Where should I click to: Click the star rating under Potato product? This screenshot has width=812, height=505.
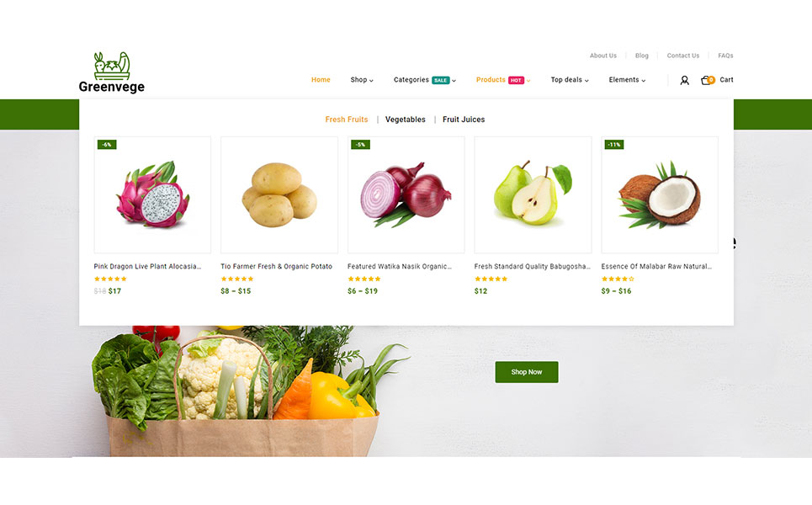(x=237, y=279)
